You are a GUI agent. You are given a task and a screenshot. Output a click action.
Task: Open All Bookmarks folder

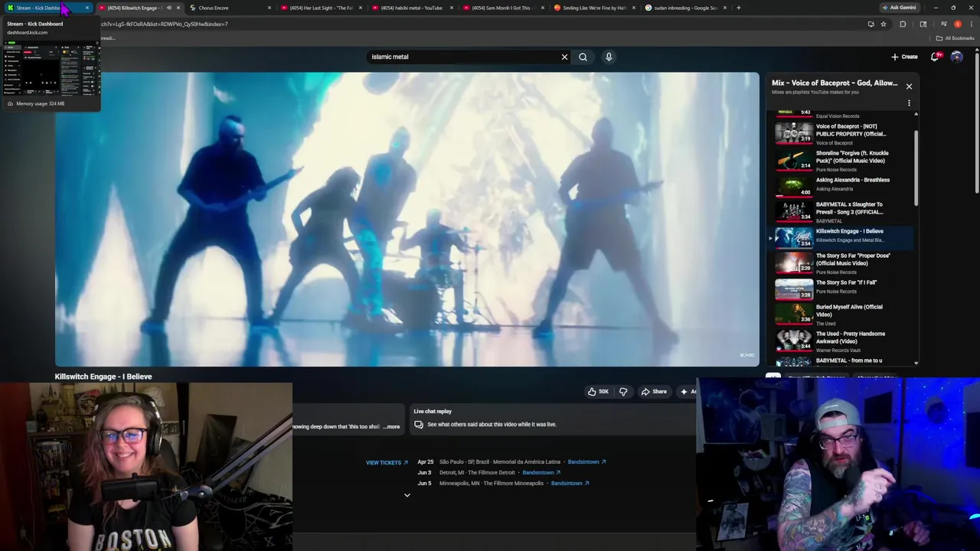955,38
